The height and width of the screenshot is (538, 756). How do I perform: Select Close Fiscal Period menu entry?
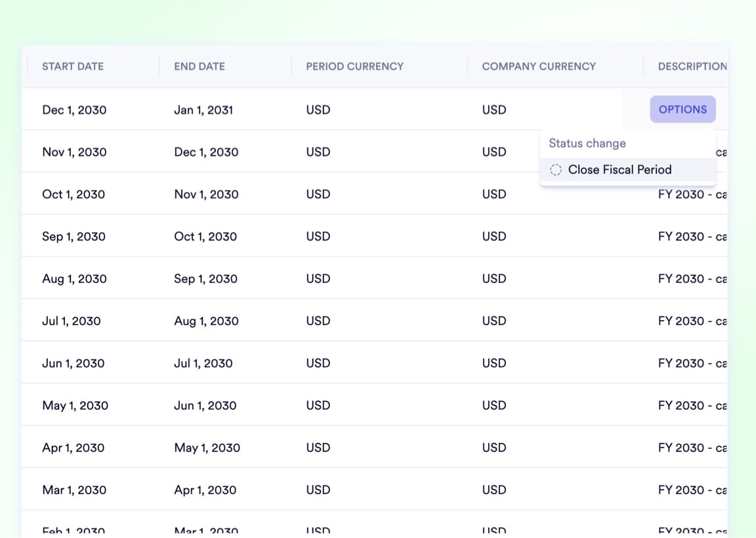tap(619, 170)
